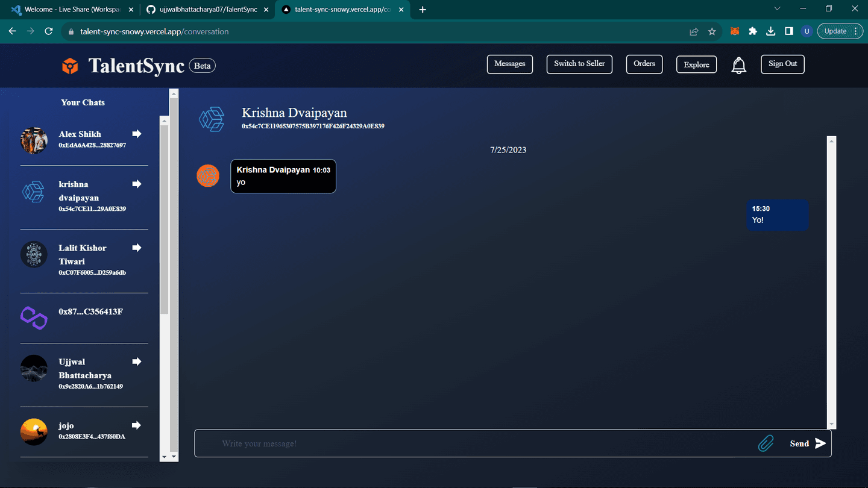Screen dimensions: 868x488
Task: Click the paperclip attachment icon
Action: 766,443
